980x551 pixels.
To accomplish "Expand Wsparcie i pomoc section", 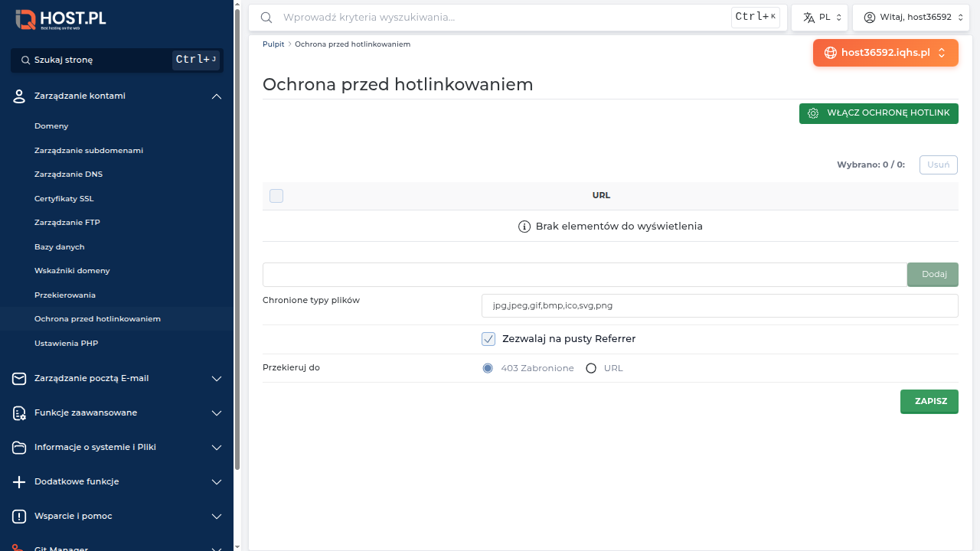I will pyautogui.click(x=217, y=517).
